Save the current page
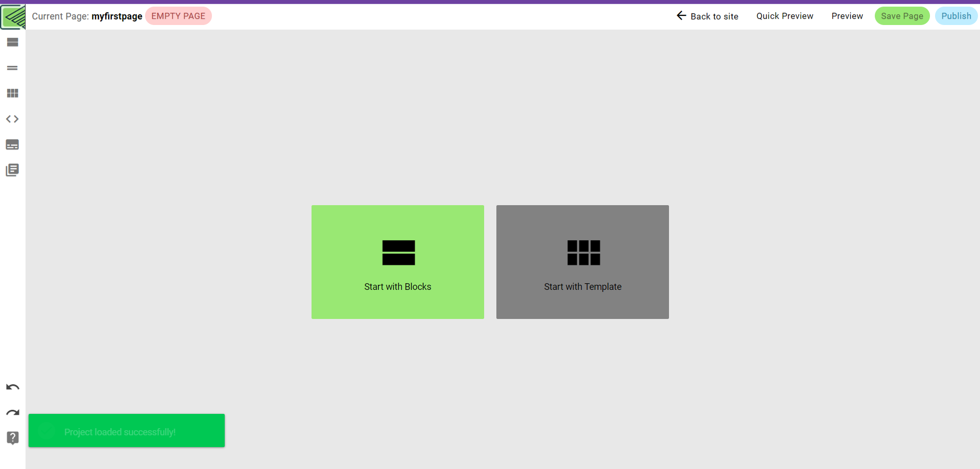980x469 pixels. (902, 16)
